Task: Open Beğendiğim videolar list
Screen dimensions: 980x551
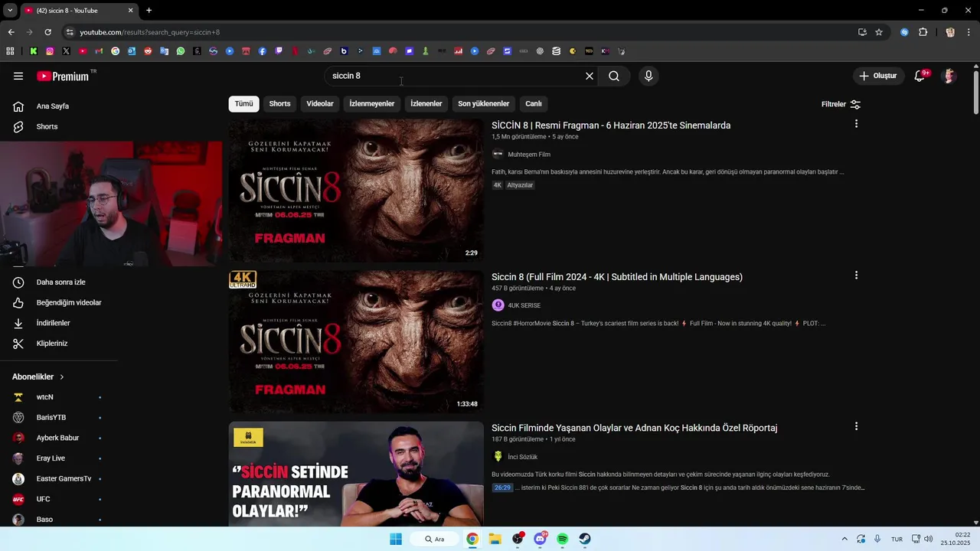Action: [x=69, y=302]
